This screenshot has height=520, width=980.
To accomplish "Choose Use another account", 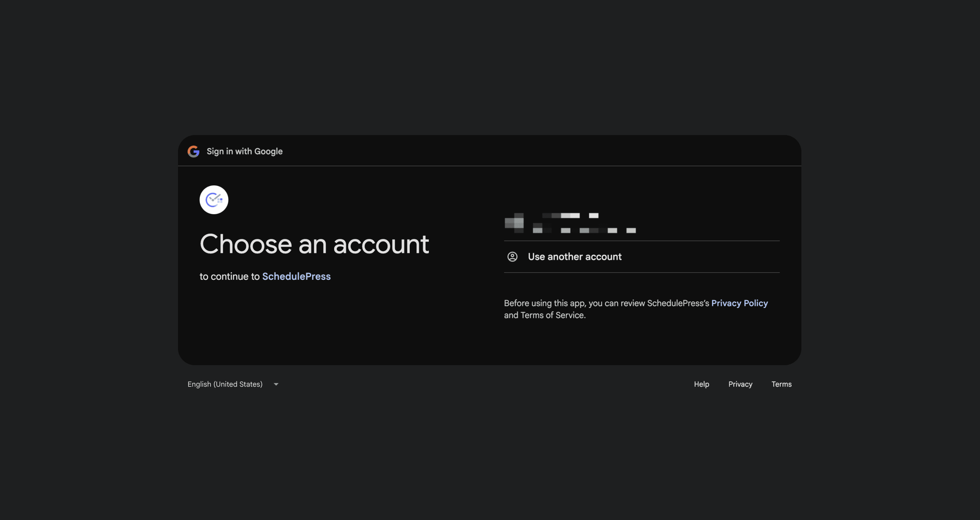I will tap(642, 257).
